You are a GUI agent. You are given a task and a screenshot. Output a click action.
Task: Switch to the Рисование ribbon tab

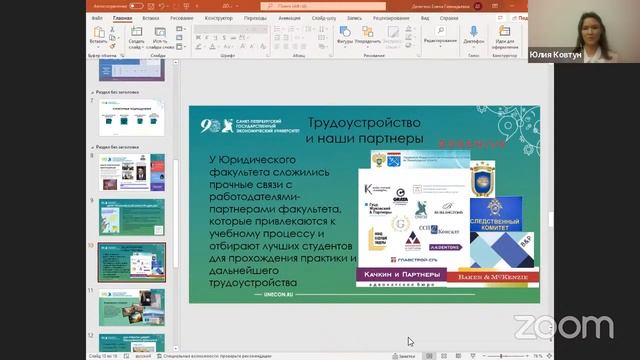[182, 18]
